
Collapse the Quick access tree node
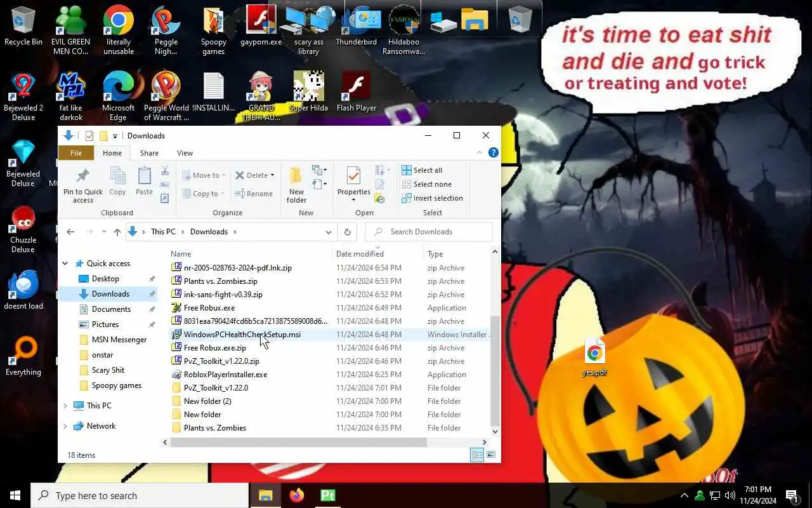click(x=65, y=264)
